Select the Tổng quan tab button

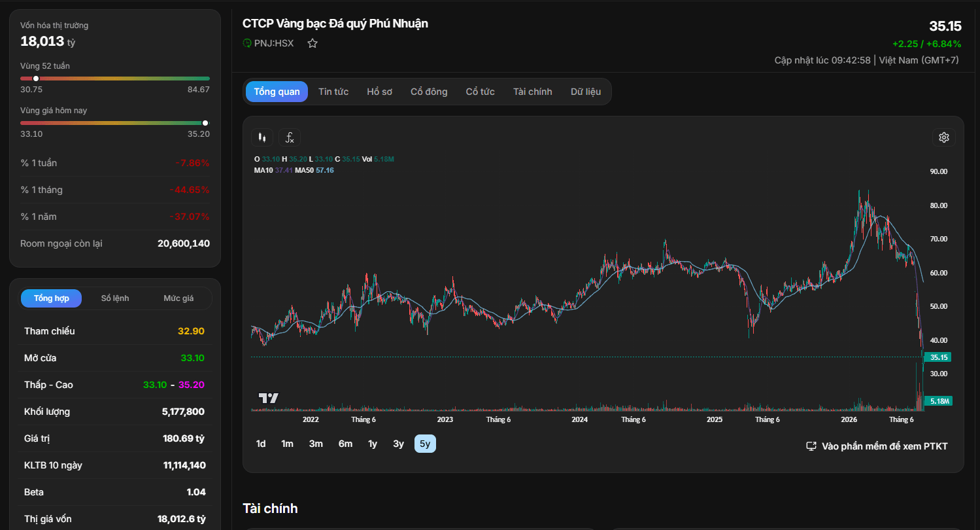click(277, 92)
